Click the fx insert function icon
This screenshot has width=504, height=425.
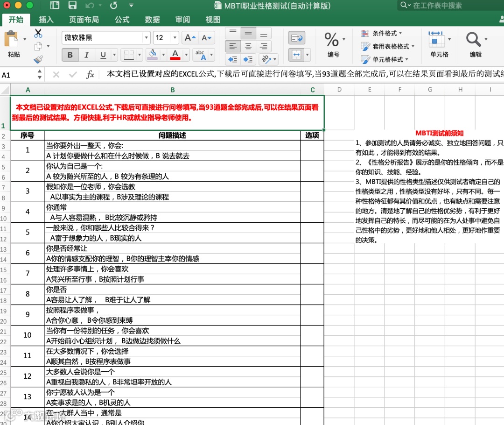(x=90, y=75)
